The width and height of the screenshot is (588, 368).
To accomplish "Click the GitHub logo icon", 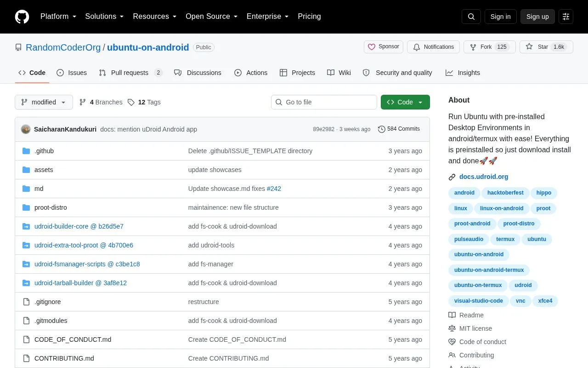I will point(22,17).
